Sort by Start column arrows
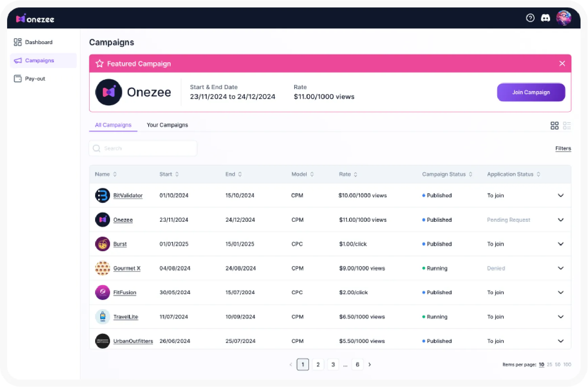The image size is (588, 387). coord(177,174)
